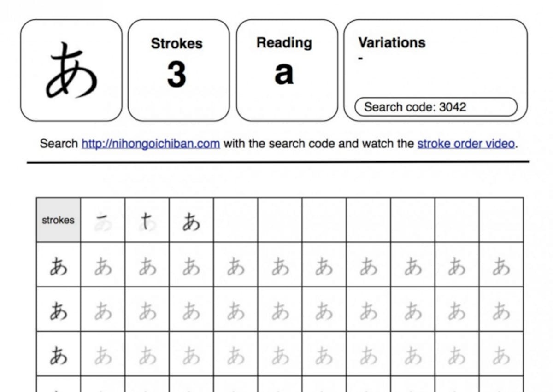Click the horizontal divider line below search text
This screenshot has height=392, width=553.
point(278,162)
